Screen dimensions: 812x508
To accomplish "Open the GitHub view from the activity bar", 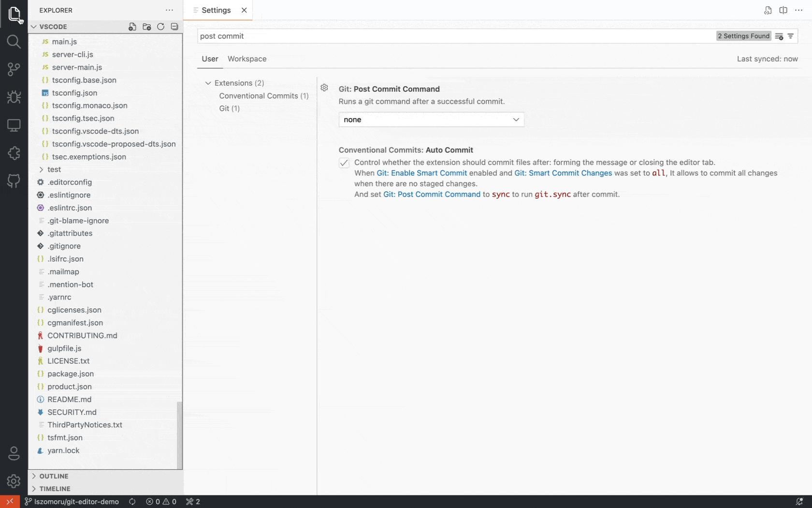I will coord(13,181).
